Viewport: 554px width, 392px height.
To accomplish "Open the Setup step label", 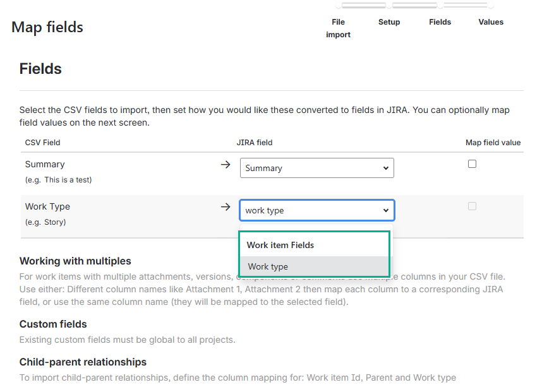I will (389, 22).
